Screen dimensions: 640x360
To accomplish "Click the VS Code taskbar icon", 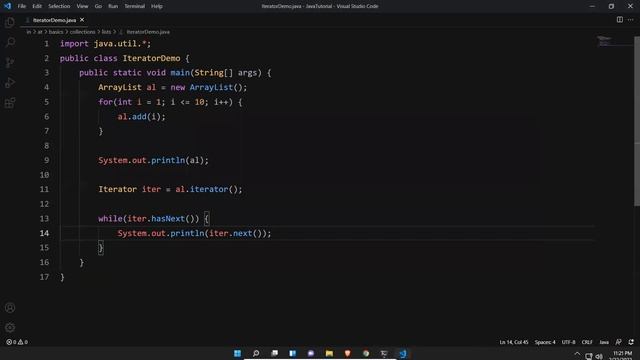I will tap(403, 353).
